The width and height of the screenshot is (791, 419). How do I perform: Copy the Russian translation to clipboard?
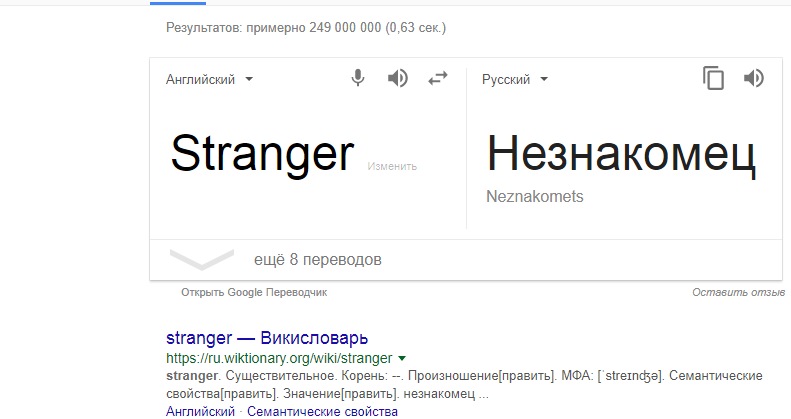[x=713, y=78]
